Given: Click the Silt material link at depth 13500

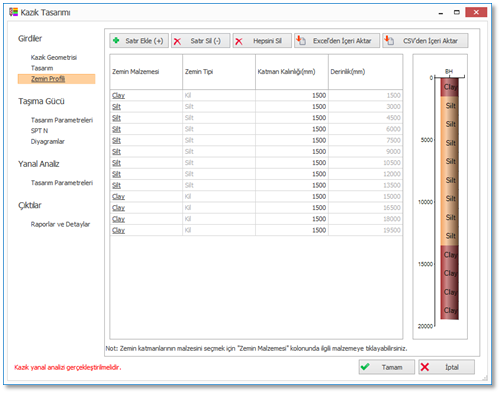Looking at the screenshot, I should coord(116,185).
